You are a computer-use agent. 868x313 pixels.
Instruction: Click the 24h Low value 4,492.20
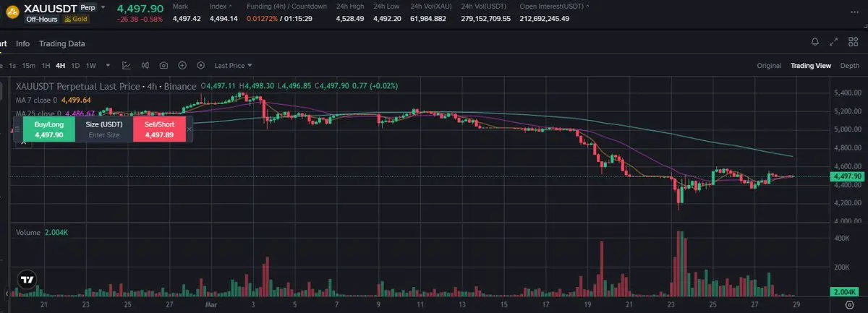(387, 18)
